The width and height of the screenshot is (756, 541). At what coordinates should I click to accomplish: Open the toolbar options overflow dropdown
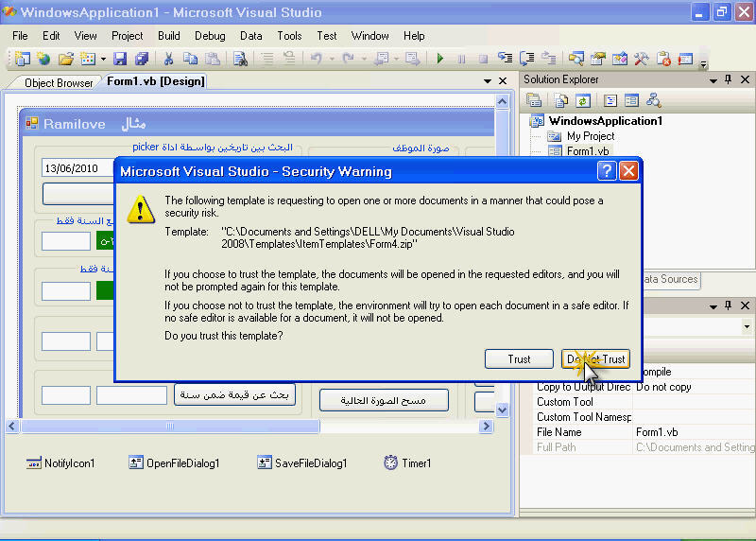[704, 62]
